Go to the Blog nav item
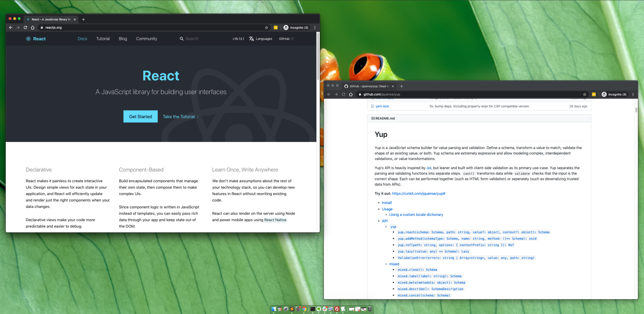This screenshot has width=644, height=314. pos(123,39)
